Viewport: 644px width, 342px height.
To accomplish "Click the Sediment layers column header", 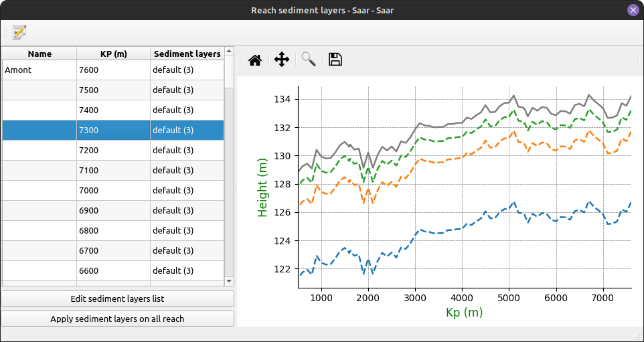I will coord(186,54).
